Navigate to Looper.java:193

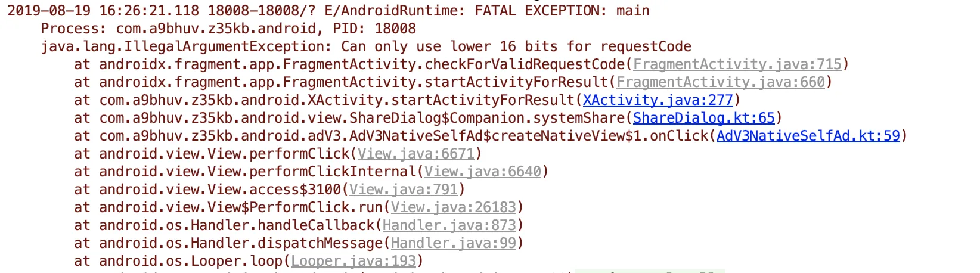[x=353, y=261]
